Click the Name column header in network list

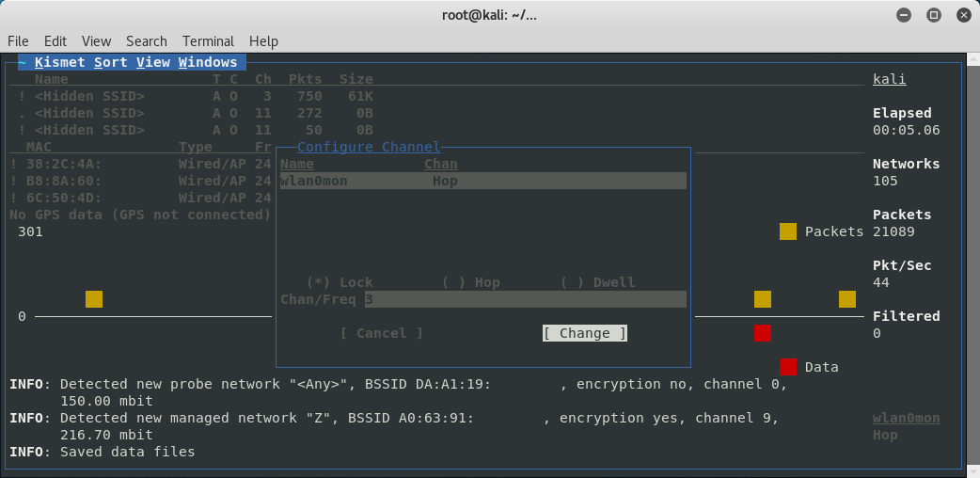(51, 79)
